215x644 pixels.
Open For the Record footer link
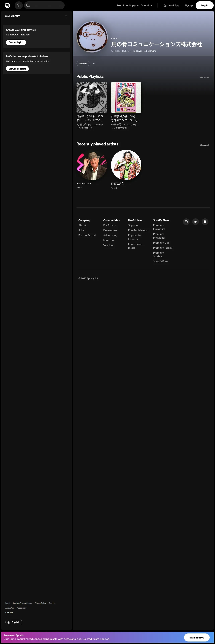(x=87, y=235)
